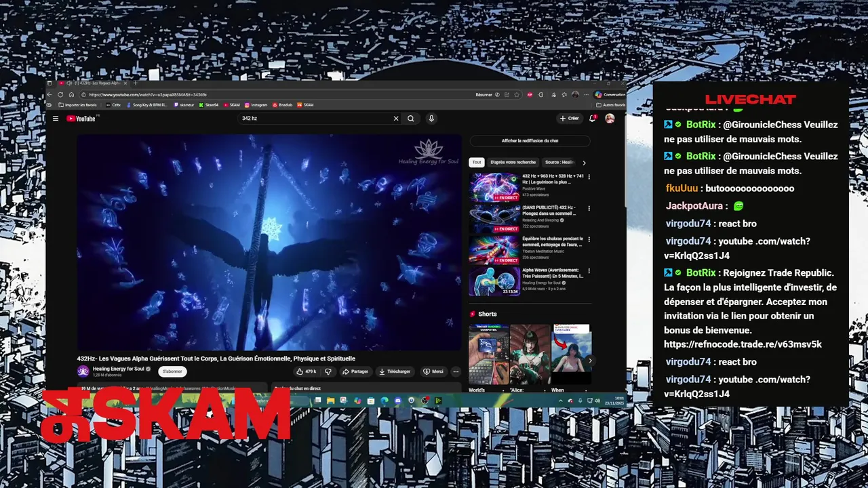Click the 'S'abonner' subscribe button
The height and width of the screenshot is (488, 868).
point(172,371)
